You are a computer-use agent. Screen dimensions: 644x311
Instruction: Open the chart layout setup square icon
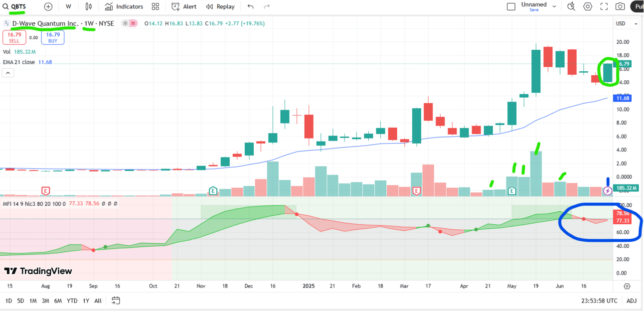tap(511, 6)
